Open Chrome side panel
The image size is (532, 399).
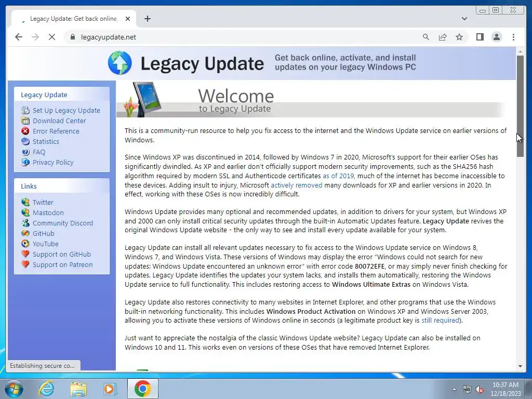click(x=480, y=37)
